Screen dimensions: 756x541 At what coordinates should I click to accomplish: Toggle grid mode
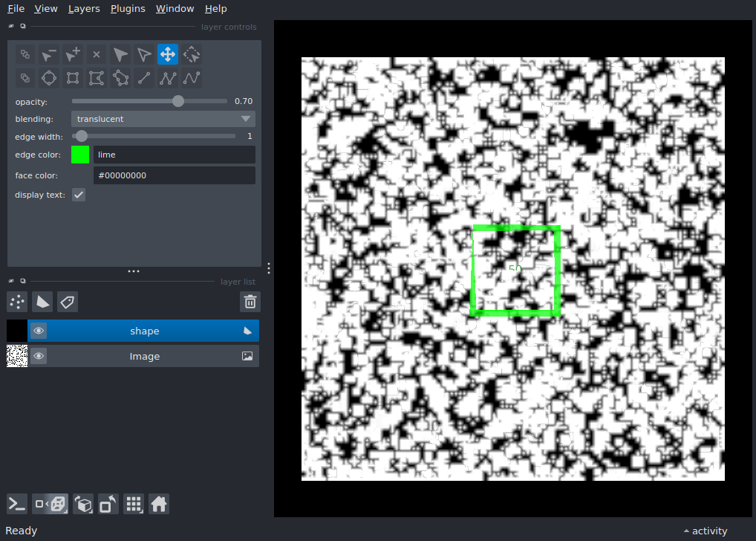coord(134,505)
